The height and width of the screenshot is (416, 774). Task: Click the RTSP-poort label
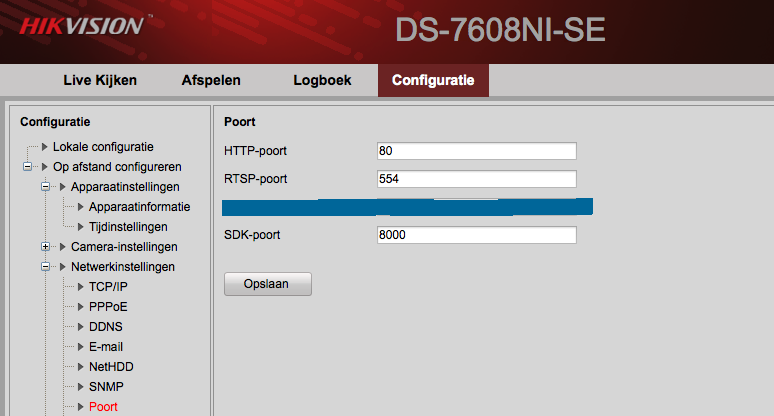coord(255,179)
